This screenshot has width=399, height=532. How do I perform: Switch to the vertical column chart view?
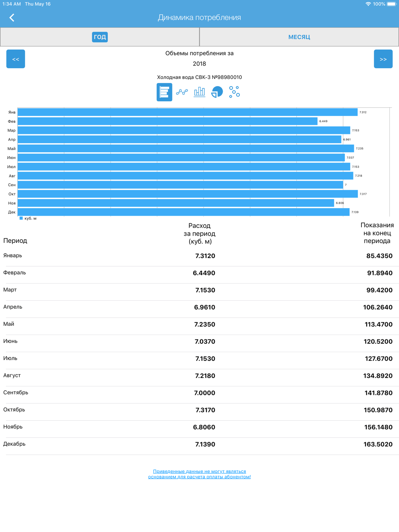[199, 92]
